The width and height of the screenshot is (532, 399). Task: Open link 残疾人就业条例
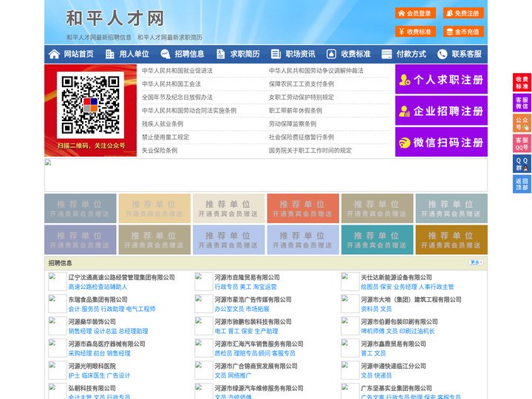point(163,124)
